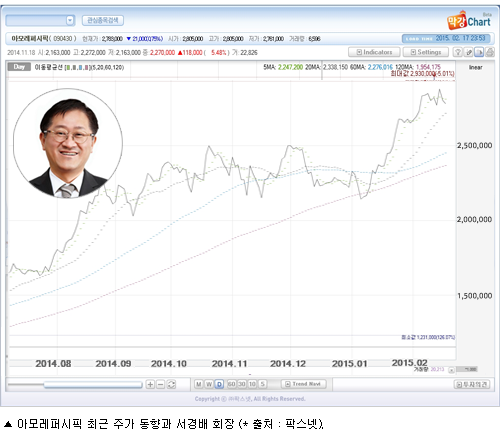Click the 120MA value 1,954,175

[428, 67]
